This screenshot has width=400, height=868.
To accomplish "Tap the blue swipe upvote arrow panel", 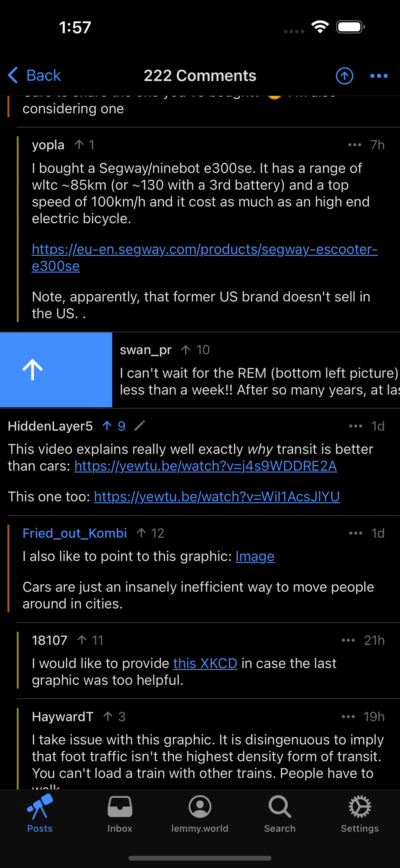I will click(x=56, y=370).
